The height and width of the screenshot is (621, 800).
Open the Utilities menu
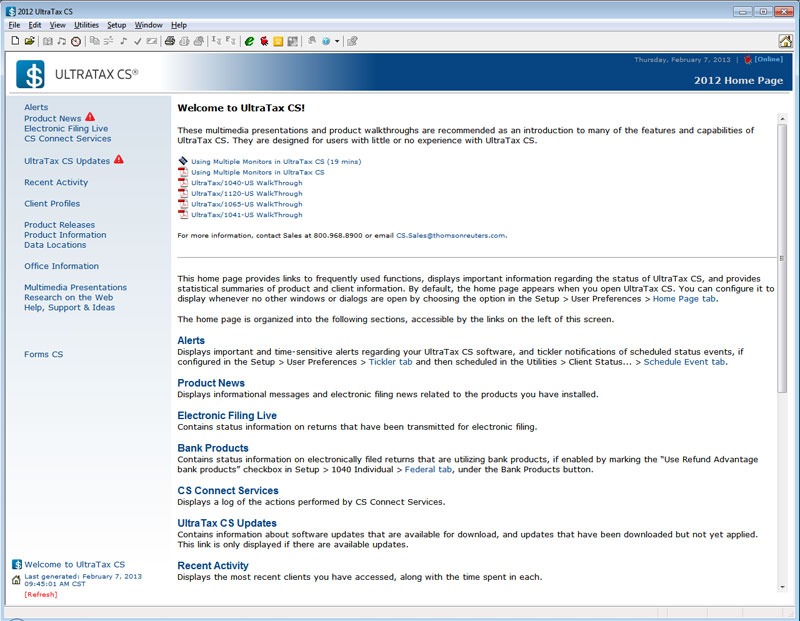(86, 24)
